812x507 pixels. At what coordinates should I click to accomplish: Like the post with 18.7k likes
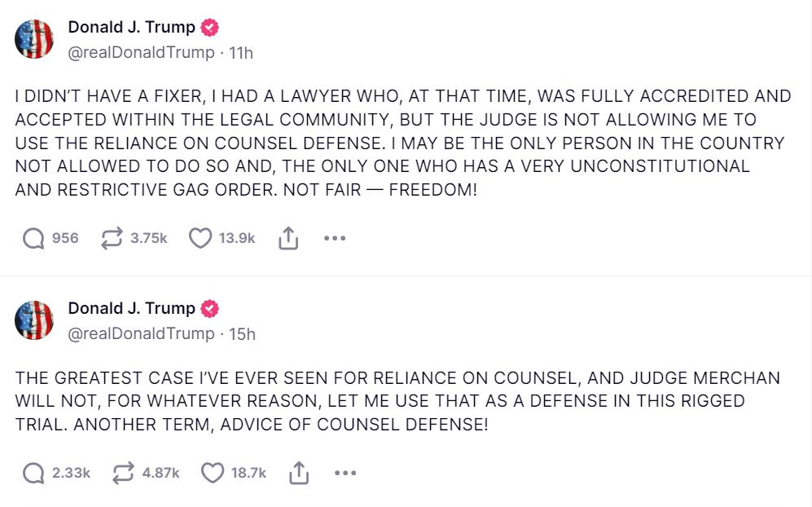[x=213, y=473]
